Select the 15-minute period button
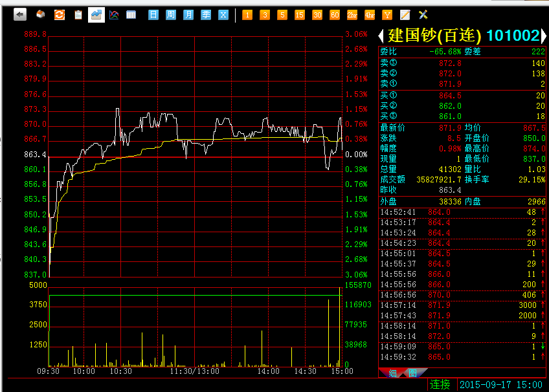This screenshot has width=549, height=392. click(299, 14)
